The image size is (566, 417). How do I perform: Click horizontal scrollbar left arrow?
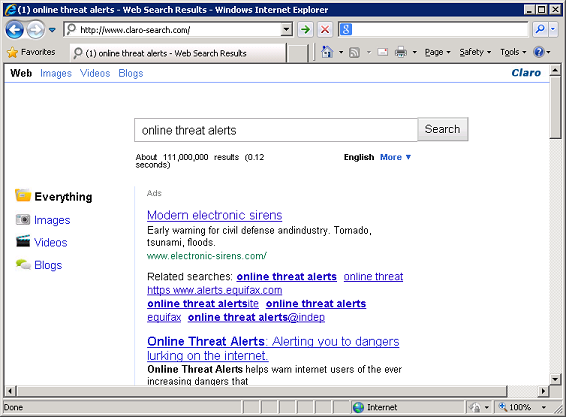click(x=10, y=391)
